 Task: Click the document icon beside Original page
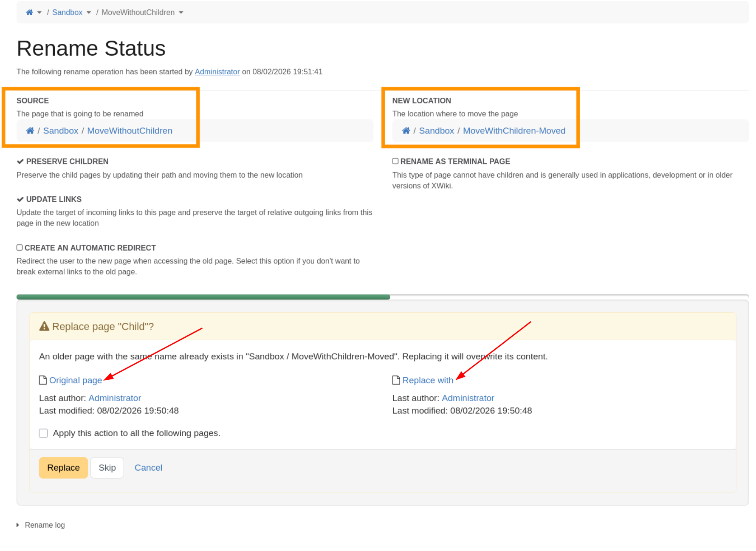pyautogui.click(x=43, y=380)
